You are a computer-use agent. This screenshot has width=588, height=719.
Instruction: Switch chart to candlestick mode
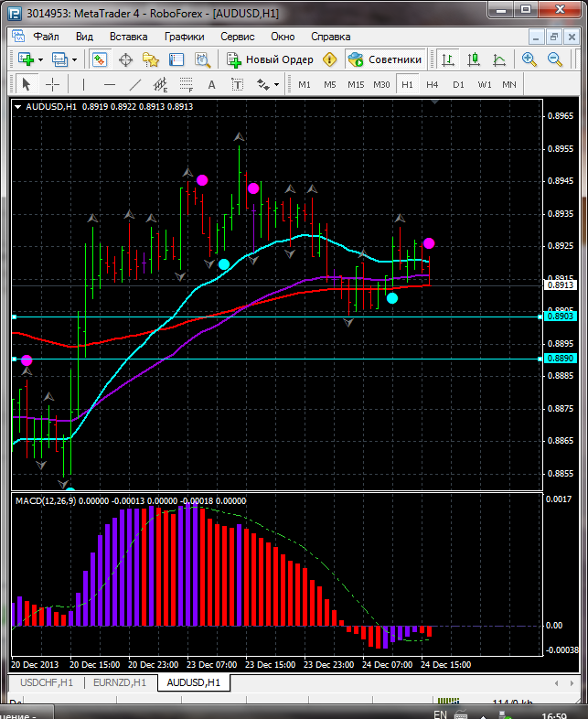(474, 59)
